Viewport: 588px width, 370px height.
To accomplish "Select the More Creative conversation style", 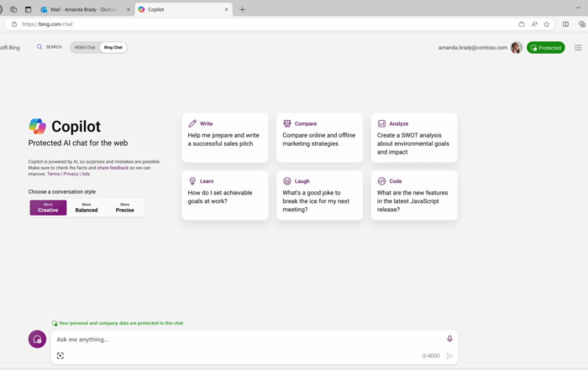I will tap(48, 208).
